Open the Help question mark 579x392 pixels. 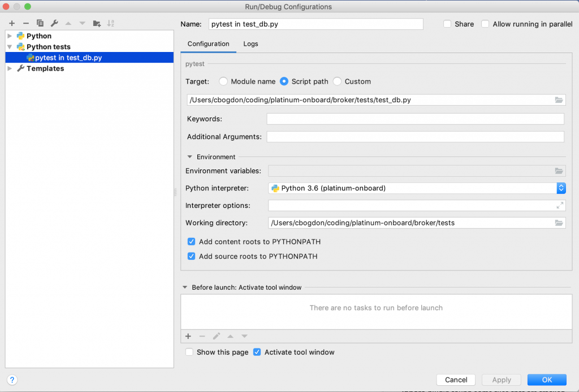(12, 380)
